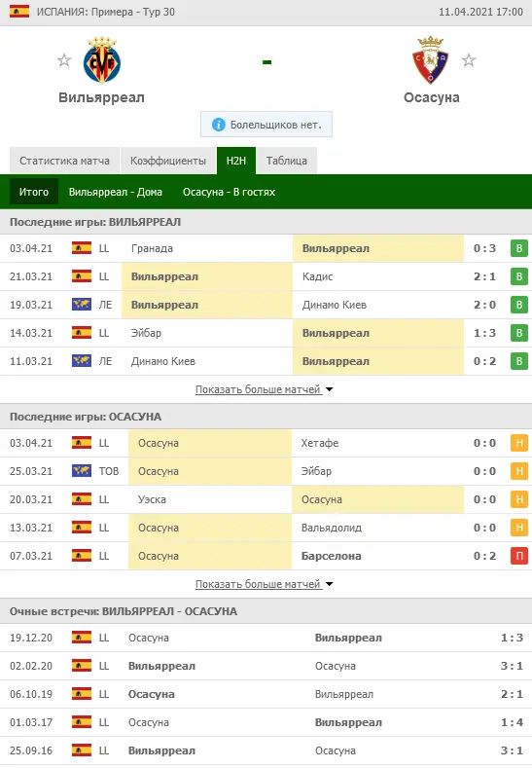Open the Таблица tab
532x768 pixels.
click(286, 161)
